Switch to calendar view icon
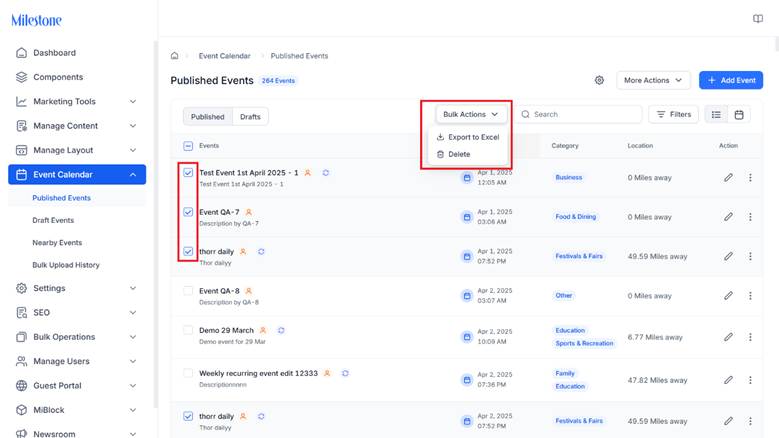The height and width of the screenshot is (438, 779). (739, 115)
